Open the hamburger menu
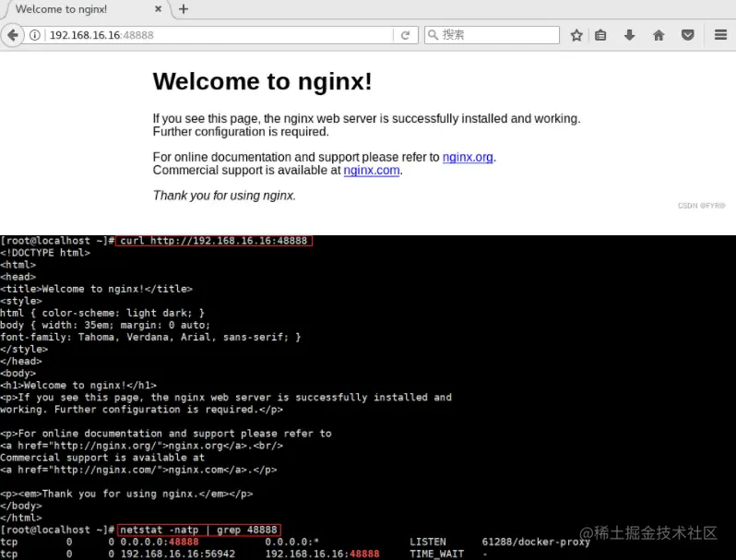 [x=720, y=35]
